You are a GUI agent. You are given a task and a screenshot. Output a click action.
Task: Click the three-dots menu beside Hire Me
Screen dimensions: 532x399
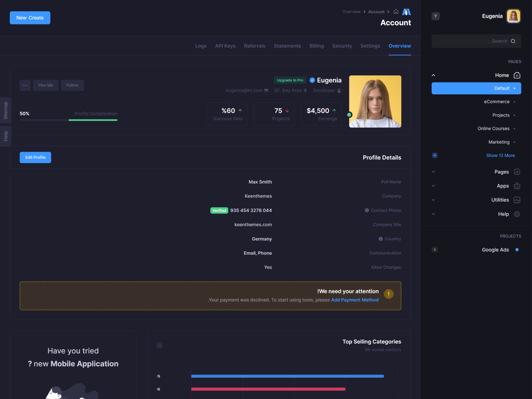coord(25,85)
